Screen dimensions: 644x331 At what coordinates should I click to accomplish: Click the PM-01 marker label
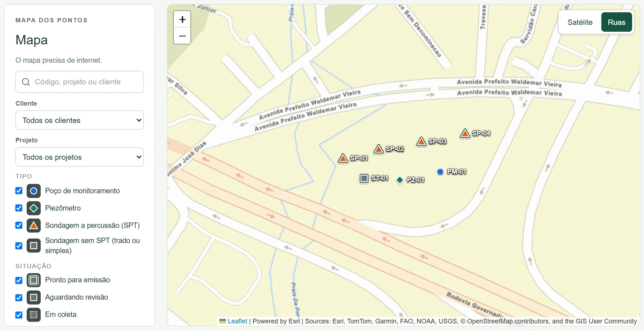point(457,172)
